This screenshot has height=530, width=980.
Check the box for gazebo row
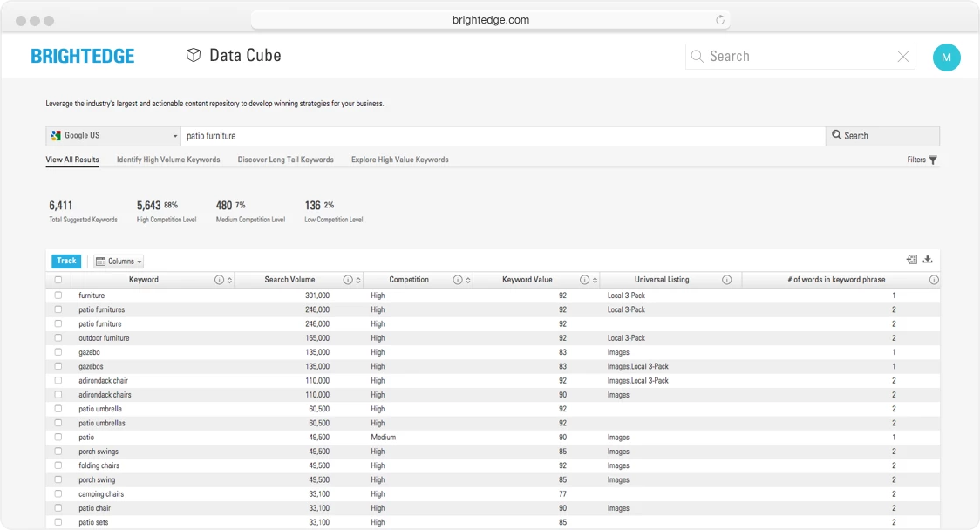(x=58, y=352)
